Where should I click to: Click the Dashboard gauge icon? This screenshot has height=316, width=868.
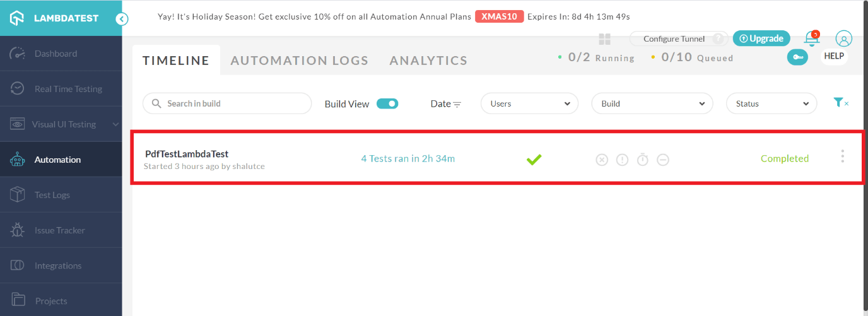18,54
